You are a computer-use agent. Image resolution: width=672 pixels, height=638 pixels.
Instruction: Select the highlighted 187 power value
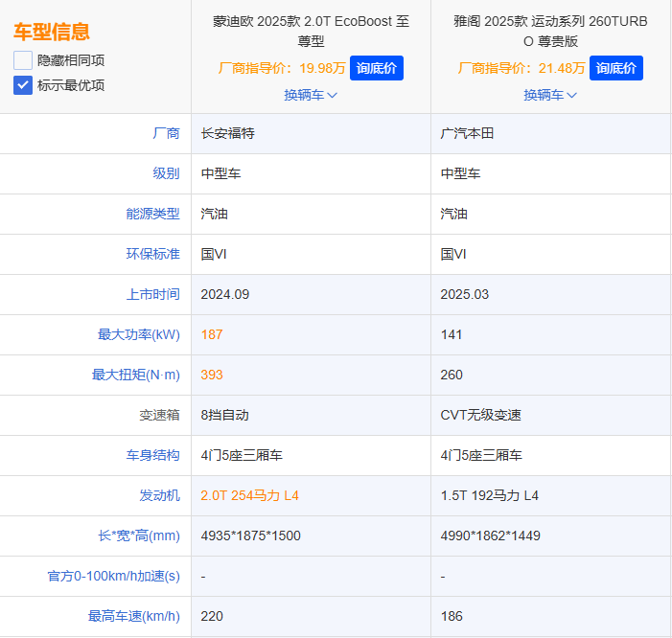pyautogui.click(x=212, y=334)
